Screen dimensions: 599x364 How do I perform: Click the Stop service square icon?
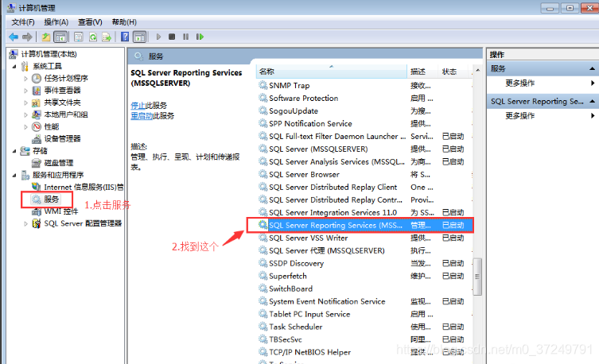pos(172,37)
